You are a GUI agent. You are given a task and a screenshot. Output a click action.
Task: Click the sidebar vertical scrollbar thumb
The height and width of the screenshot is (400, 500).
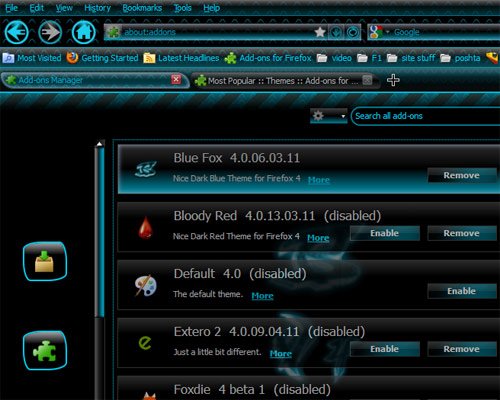tap(99, 232)
